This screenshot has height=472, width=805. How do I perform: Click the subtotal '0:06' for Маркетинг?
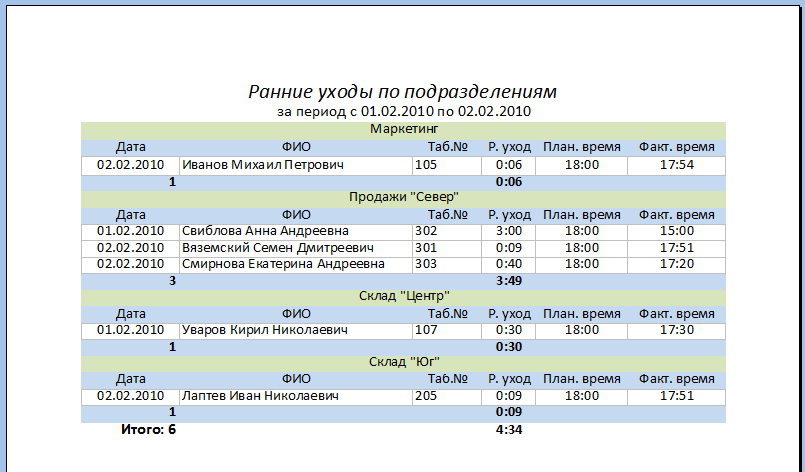coord(509,182)
